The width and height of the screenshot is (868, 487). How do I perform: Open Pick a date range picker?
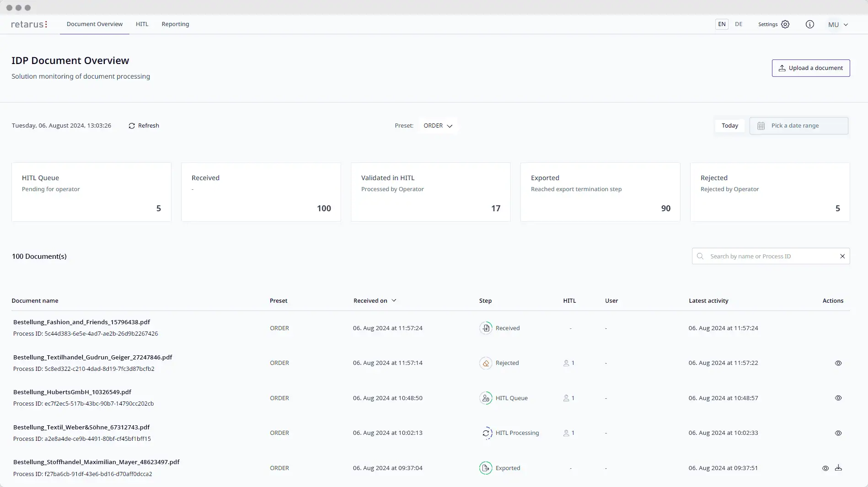(x=798, y=126)
